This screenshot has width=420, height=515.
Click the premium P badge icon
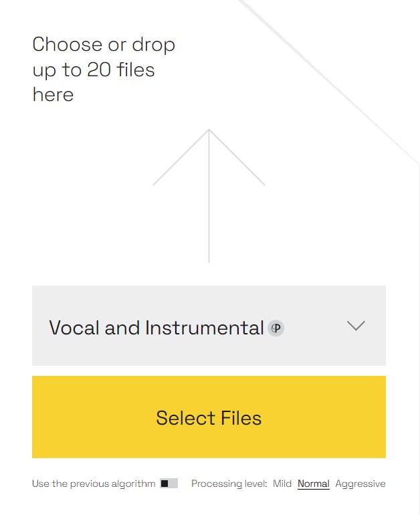tap(276, 328)
